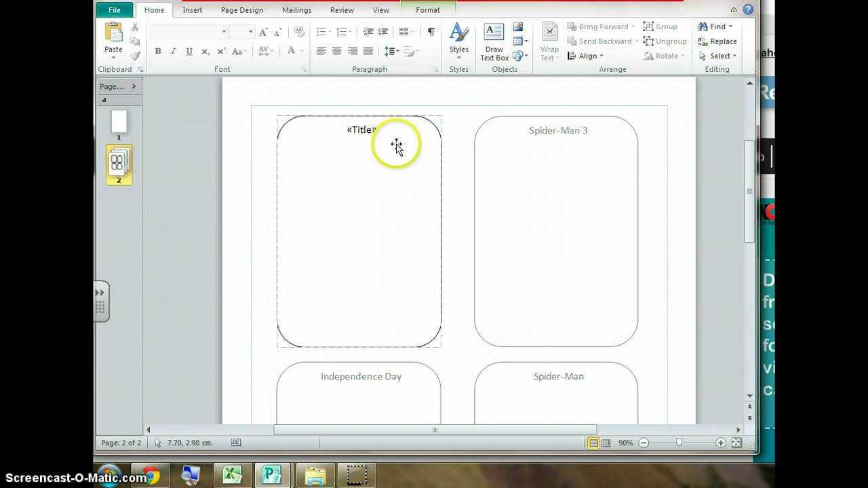Cut the selection with the scissors icon
The height and width of the screenshot is (488, 868).
[x=135, y=26]
